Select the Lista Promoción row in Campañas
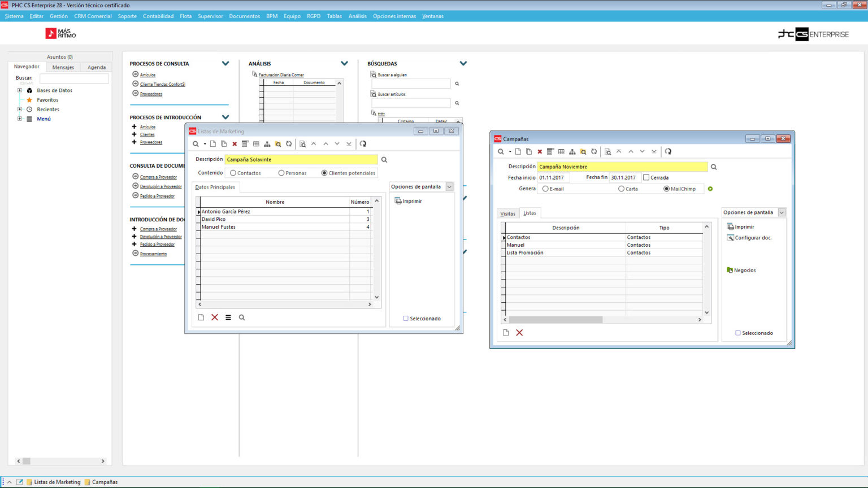The height and width of the screenshot is (488, 868). pos(604,253)
